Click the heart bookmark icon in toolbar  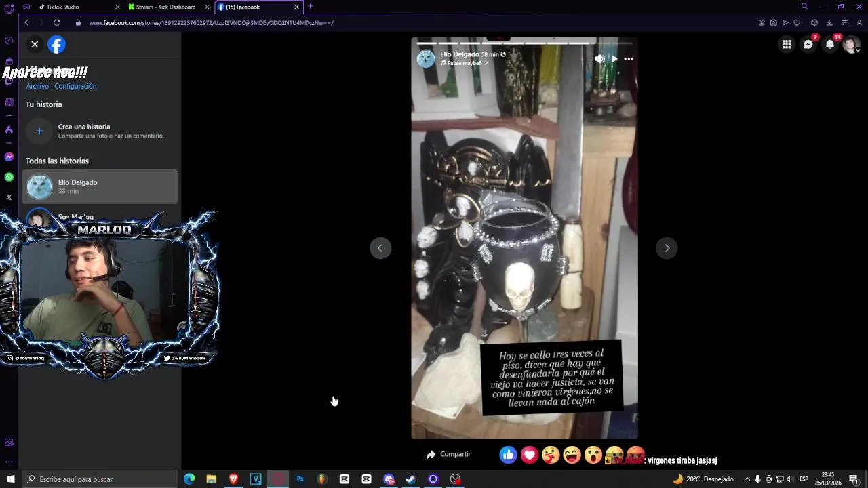(797, 22)
